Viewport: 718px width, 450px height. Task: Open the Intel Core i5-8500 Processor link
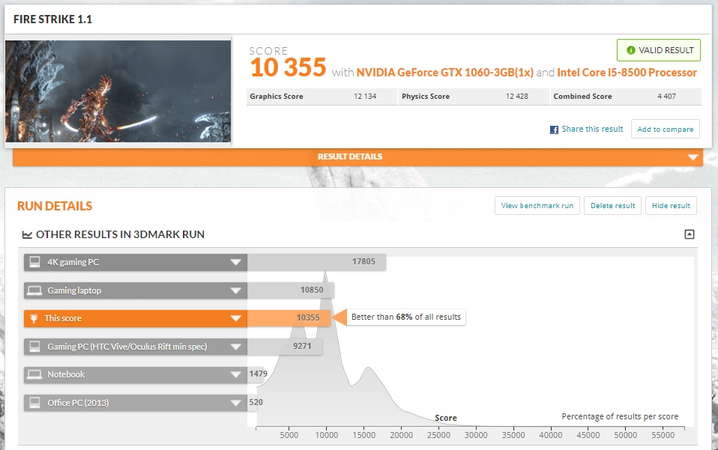click(626, 73)
